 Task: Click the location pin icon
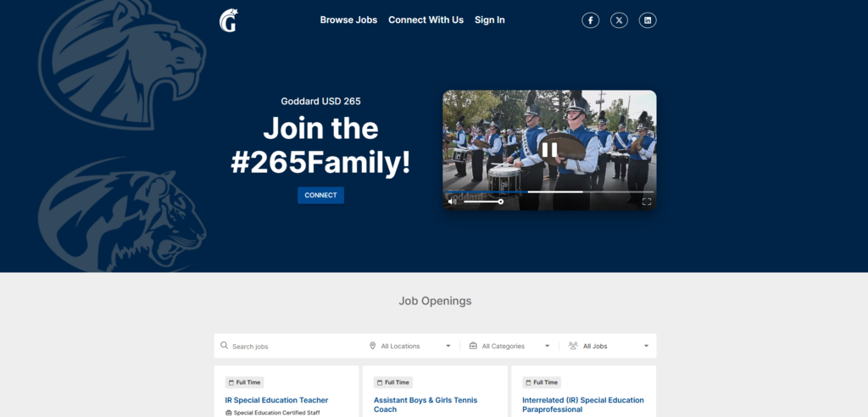pos(373,346)
